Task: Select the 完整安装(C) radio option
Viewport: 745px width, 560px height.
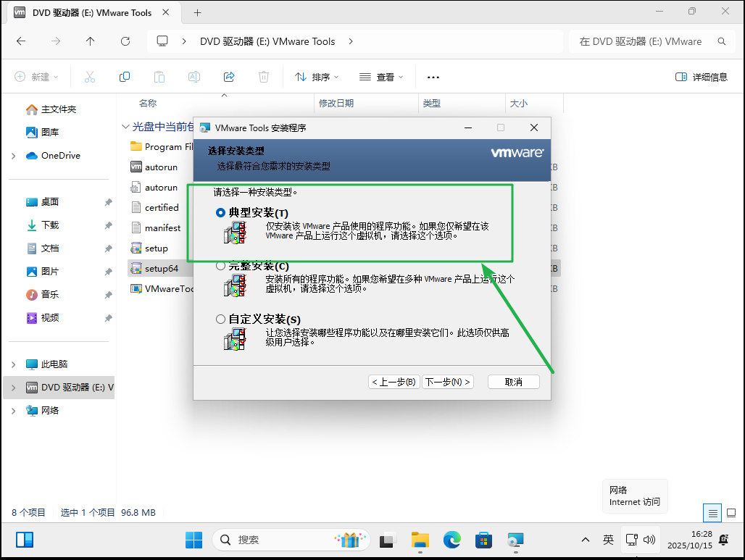Action: click(220, 266)
